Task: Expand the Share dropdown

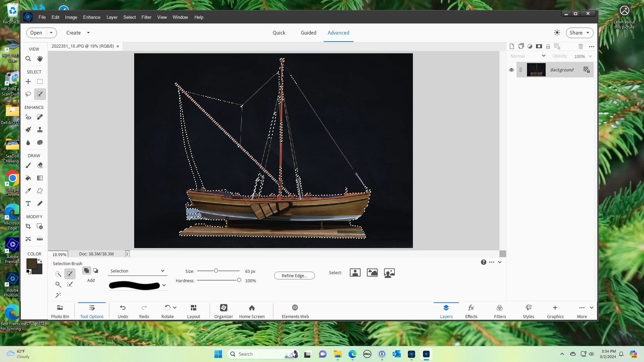Action: pyautogui.click(x=588, y=33)
